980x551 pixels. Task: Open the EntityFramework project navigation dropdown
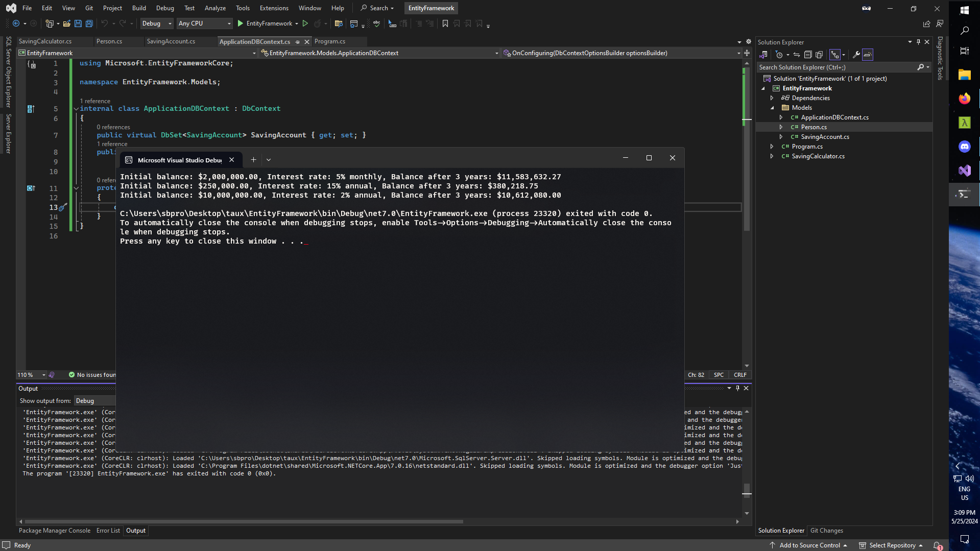[137, 53]
